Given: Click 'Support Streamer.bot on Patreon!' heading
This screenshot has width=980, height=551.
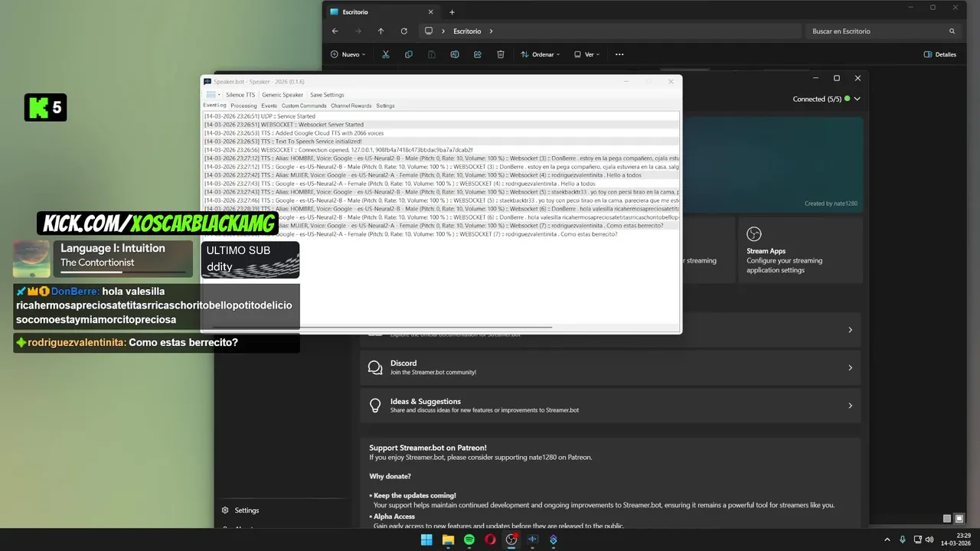Looking at the screenshot, I should (428, 448).
